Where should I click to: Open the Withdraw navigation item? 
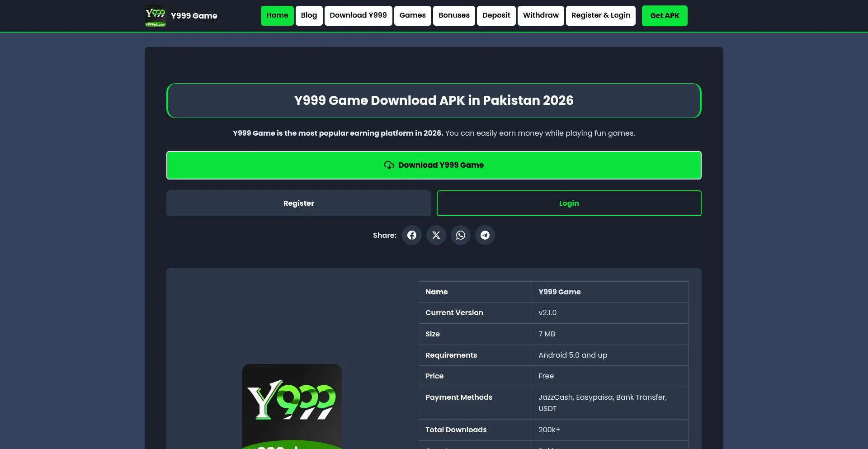[x=541, y=16]
